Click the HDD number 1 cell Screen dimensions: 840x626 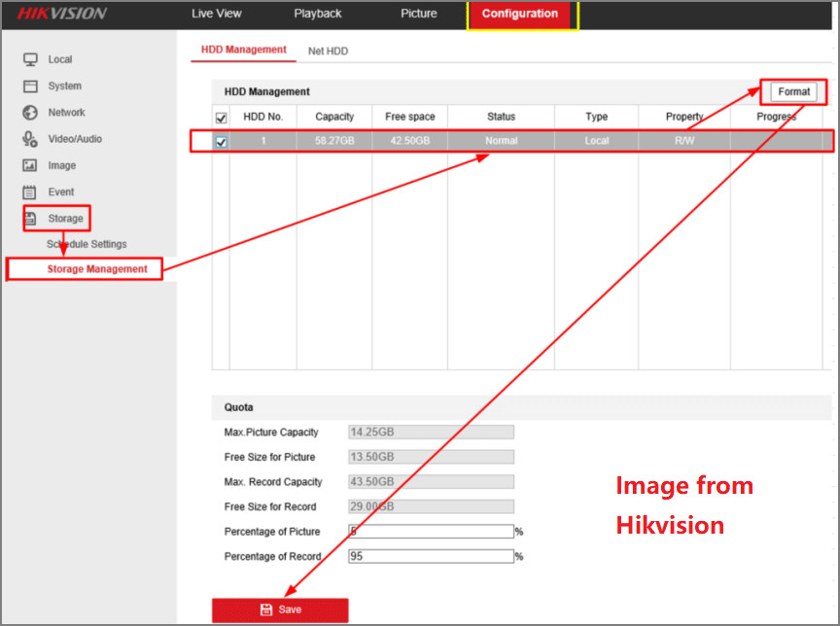pos(263,141)
